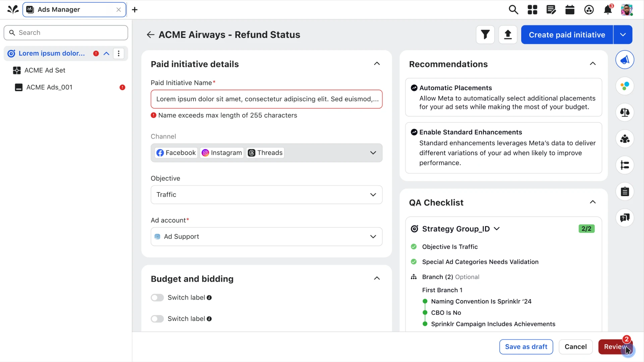Click the Facebook channel chip
644x362 pixels.
click(x=176, y=153)
